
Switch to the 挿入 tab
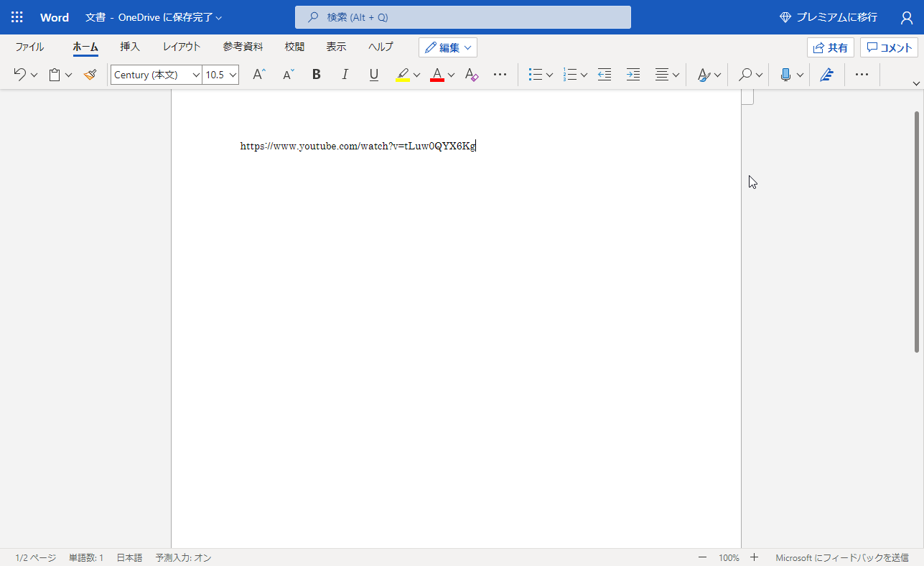click(x=130, y=47)
